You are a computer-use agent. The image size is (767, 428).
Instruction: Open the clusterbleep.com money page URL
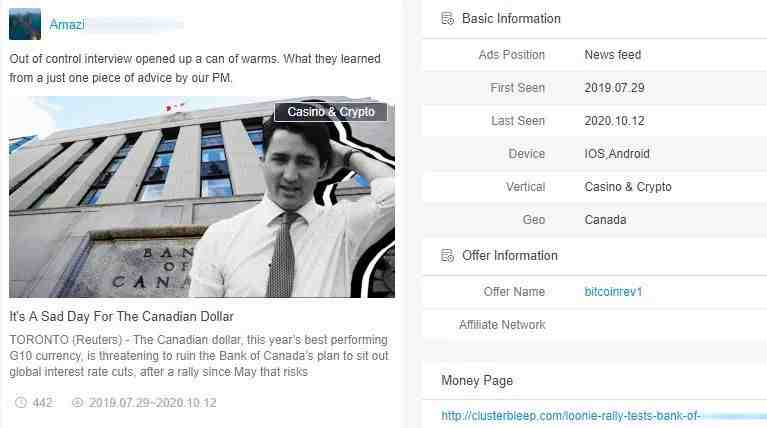570,416
